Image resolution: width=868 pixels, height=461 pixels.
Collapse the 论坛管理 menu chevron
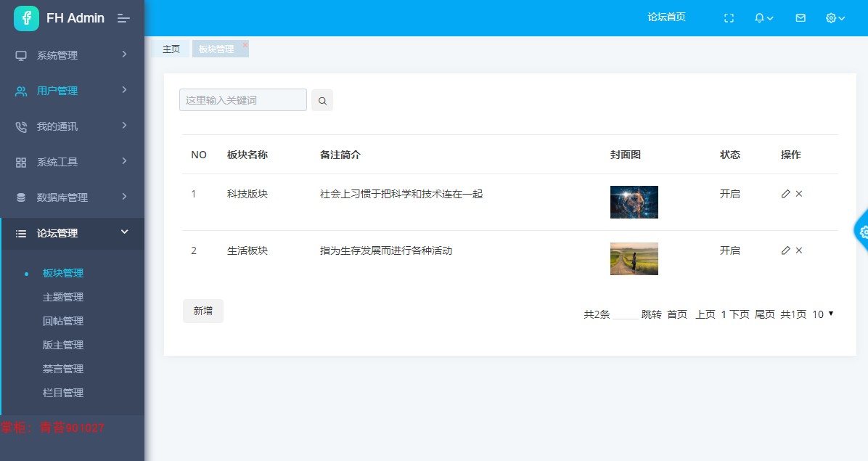(125, 232)
